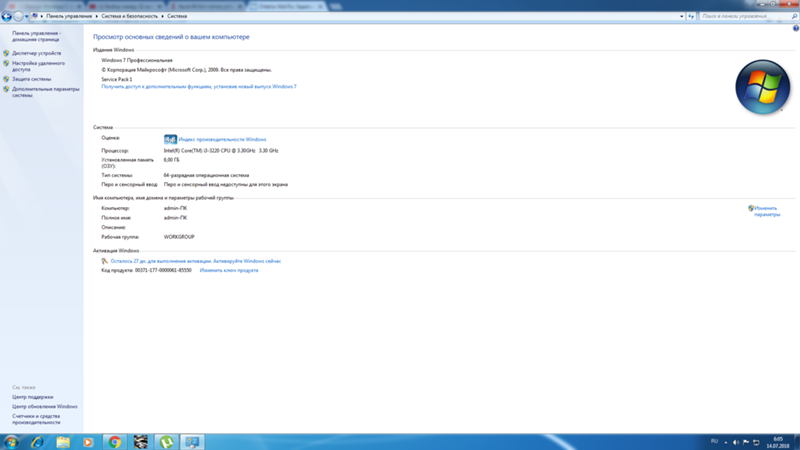Open Центр обновления Windows link
The height and width of the screenshot is (450, 800).
pos(45,407)
